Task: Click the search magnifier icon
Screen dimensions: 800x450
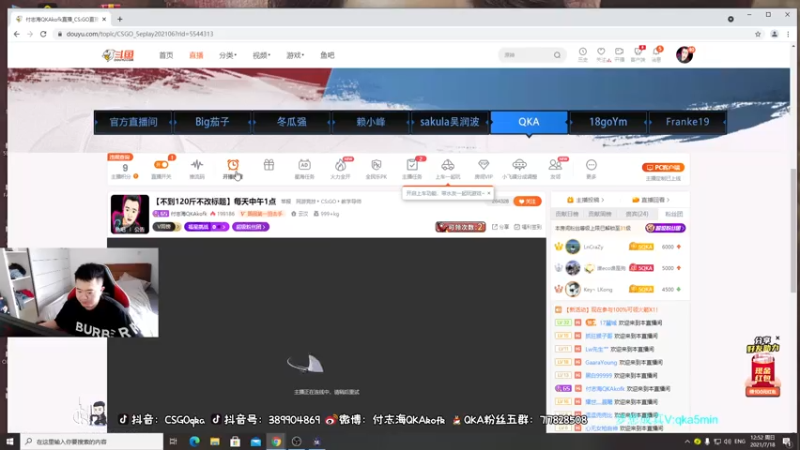Action: (x=557, y=55)
